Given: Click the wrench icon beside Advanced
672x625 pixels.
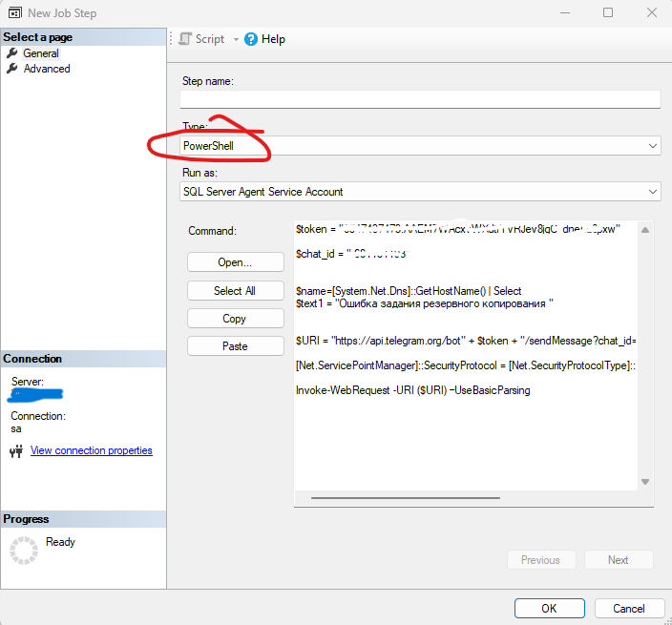Looking at the screenshot, I should click(11, 69).
